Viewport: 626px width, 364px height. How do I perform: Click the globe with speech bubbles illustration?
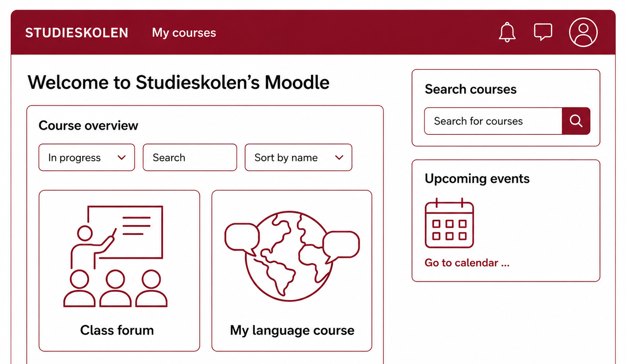(292, 256)
